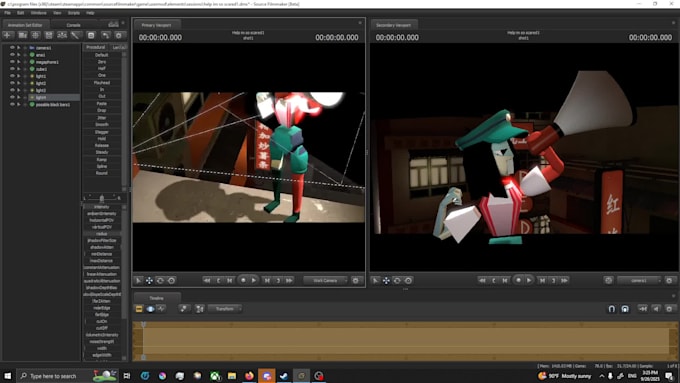Jump to first frame in Primary Viewport
The width and height of the screenshot is (680, 383).
point(207,281)
